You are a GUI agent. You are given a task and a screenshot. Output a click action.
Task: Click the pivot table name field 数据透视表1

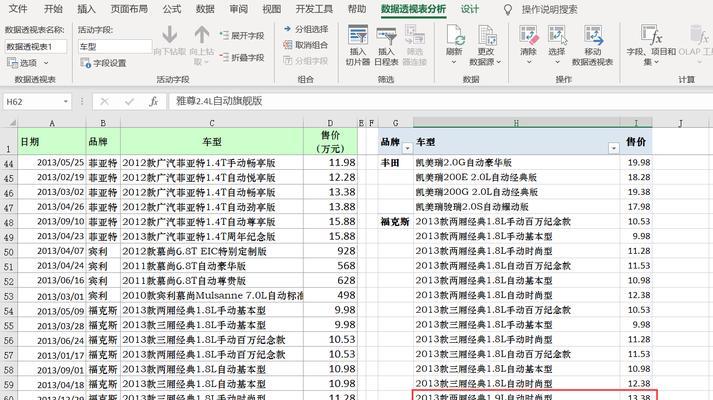tap(35, 46)
